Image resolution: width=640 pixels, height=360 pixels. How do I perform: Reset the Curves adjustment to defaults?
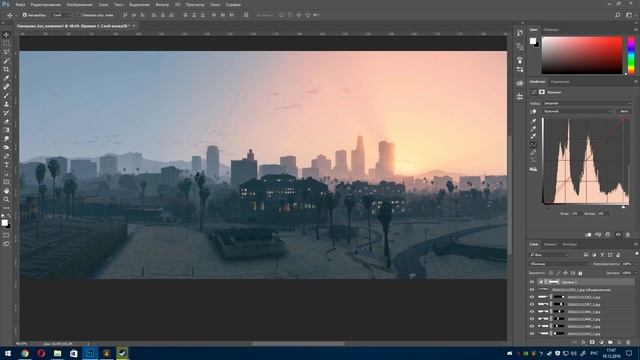[x=608, y=235]
